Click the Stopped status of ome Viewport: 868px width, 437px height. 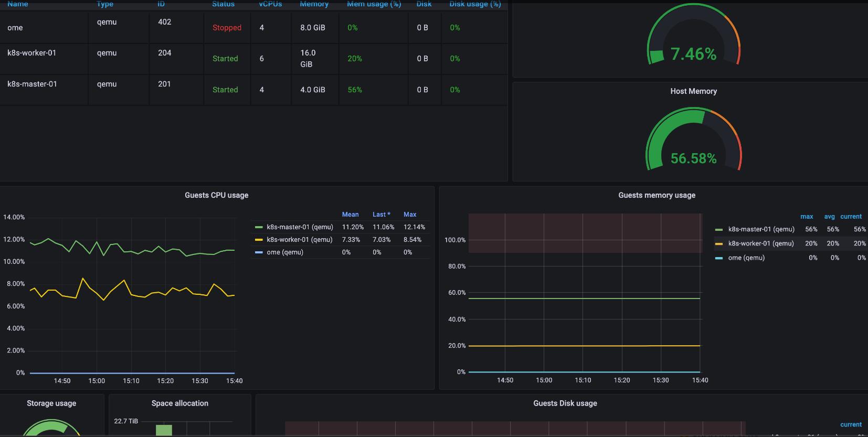(x=227, y=28)
